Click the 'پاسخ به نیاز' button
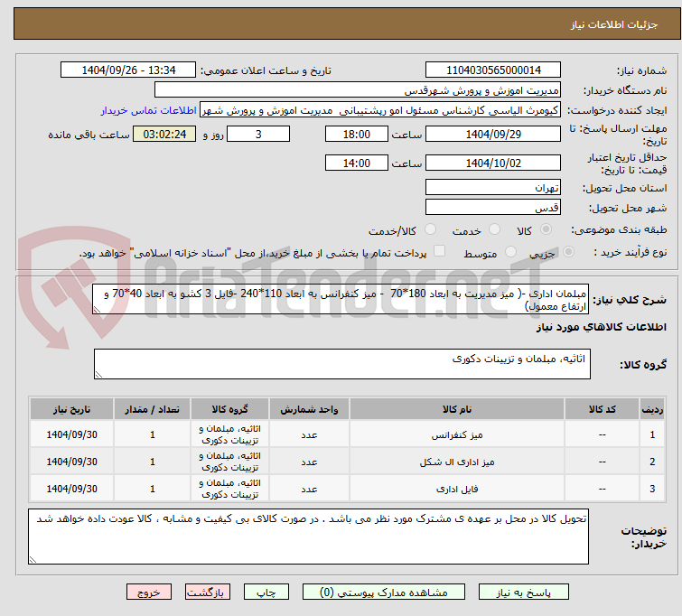 click(524, 593)
